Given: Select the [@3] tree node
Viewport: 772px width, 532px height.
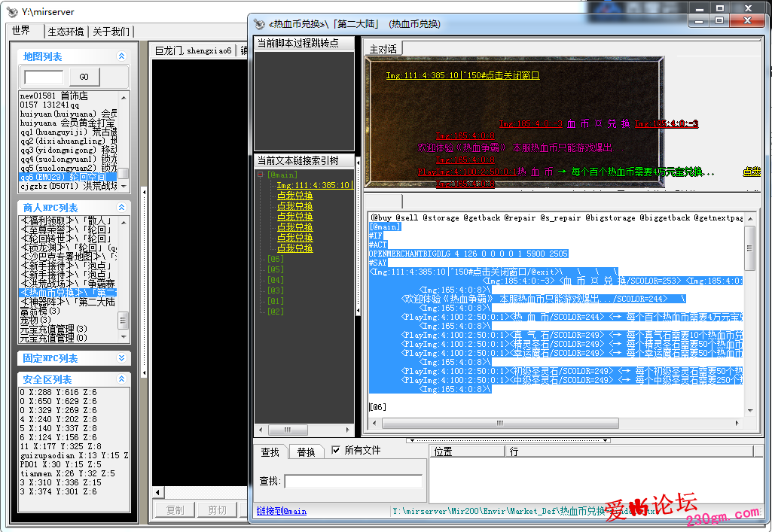Looking at the screenshot, I should (276, 290).
